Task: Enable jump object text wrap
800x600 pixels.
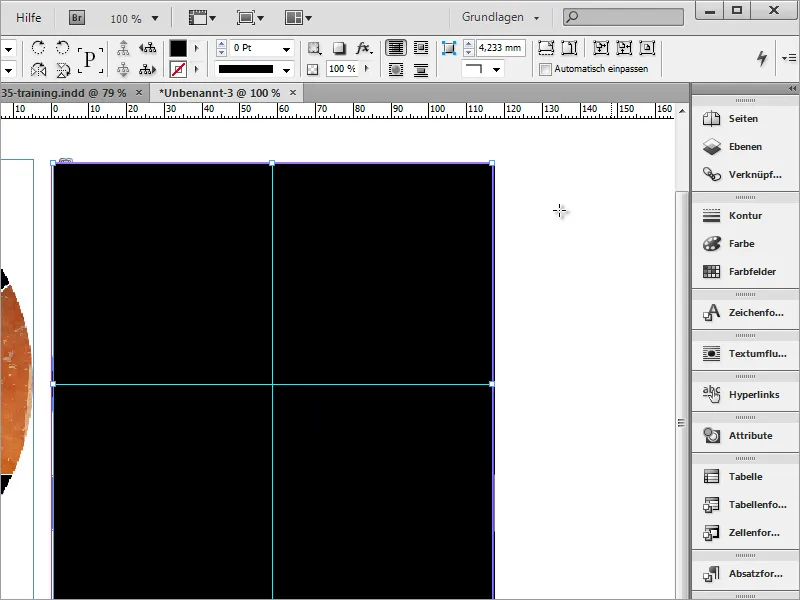Action: [x=421, y=69]
